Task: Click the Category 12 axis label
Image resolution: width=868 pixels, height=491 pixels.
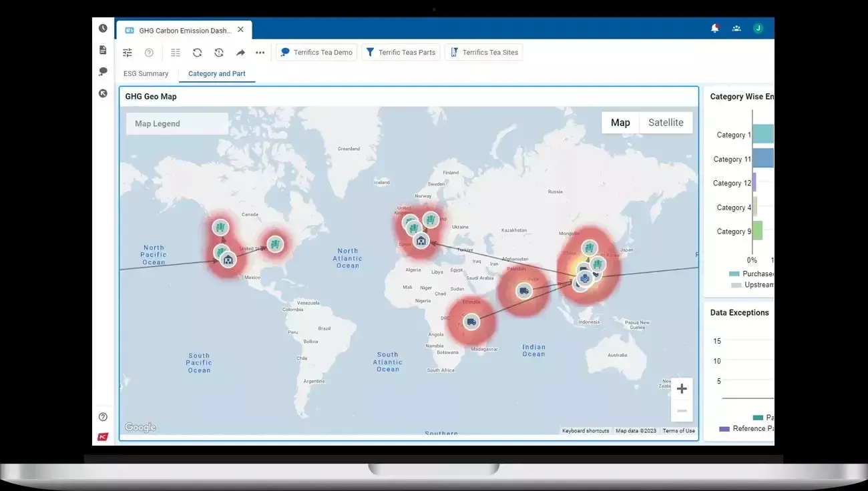Action: (x=732, y=183)
